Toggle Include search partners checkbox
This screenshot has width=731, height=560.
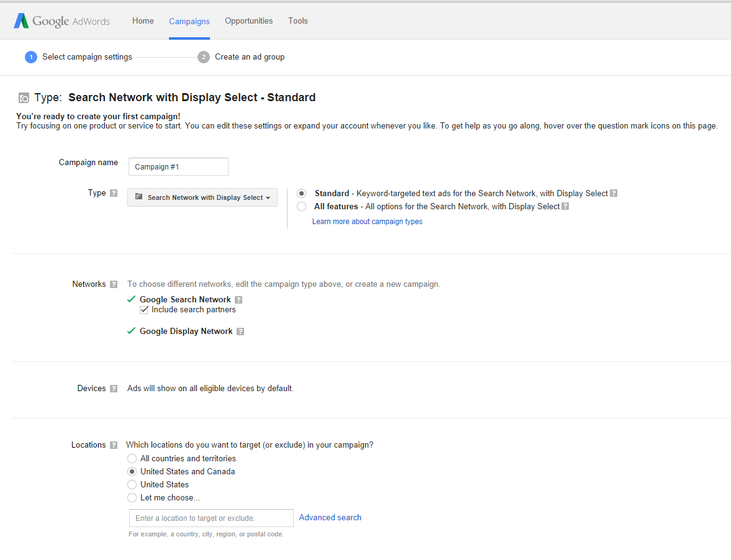144,310
